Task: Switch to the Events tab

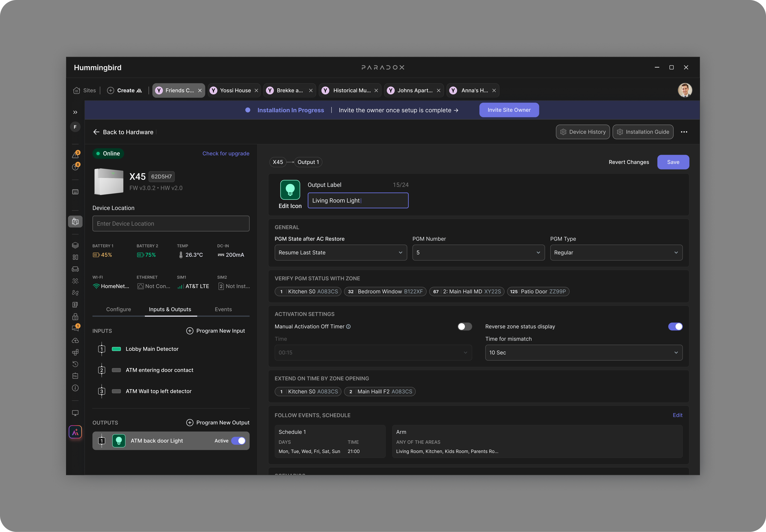Action: pos(223,309)
